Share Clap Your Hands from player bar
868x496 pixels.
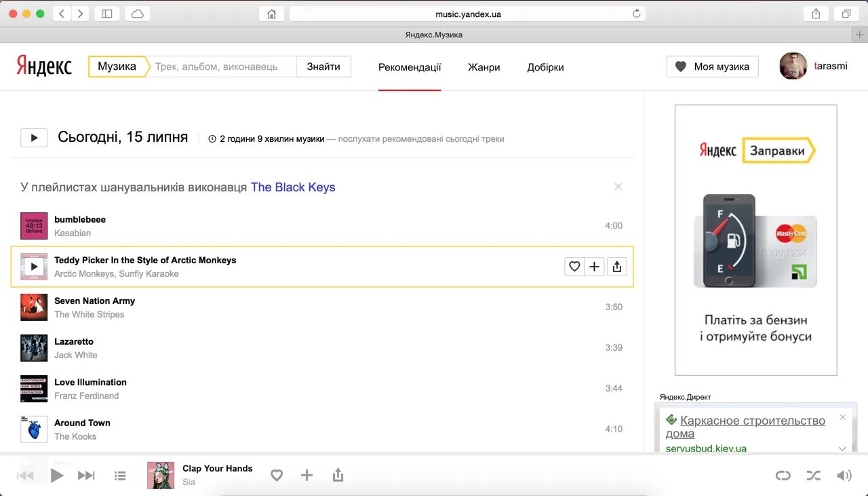(338, 475)
